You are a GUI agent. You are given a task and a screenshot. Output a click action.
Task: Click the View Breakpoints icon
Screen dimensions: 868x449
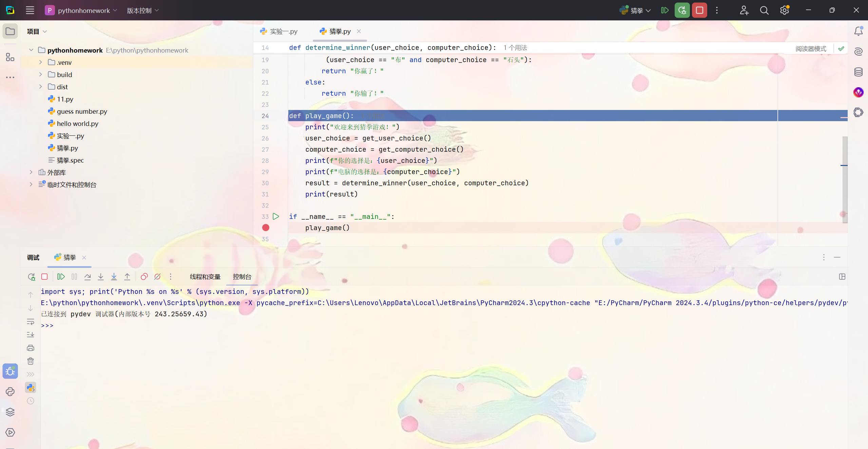click(144, 277)
